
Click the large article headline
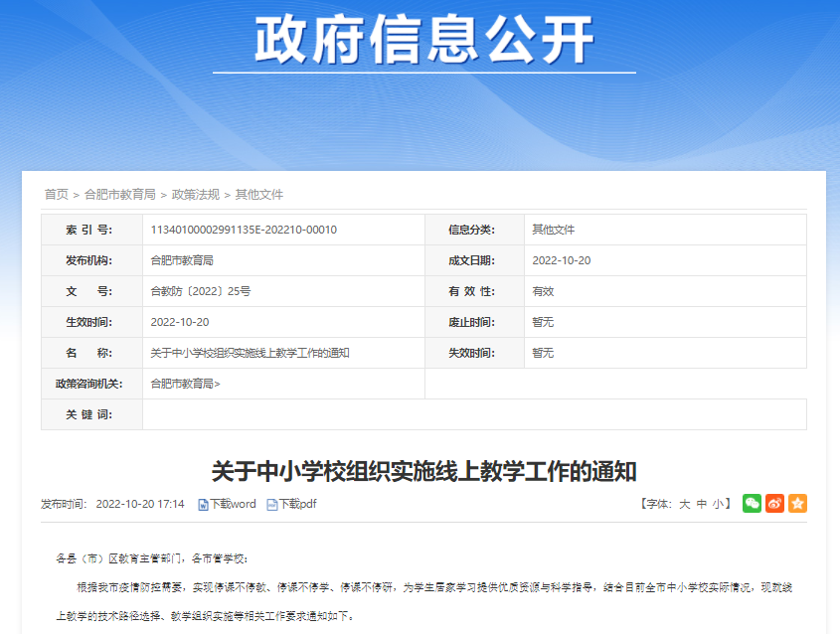(423, 471)
